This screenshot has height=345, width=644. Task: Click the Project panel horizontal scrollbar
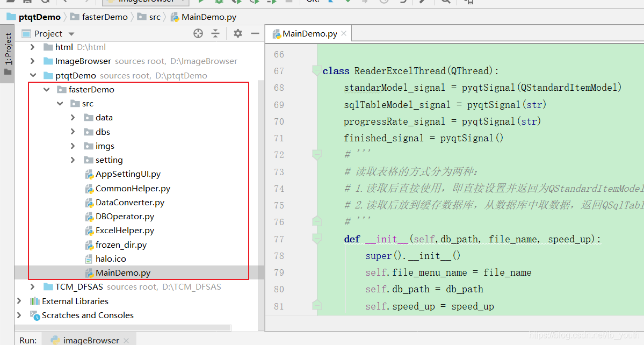tap(124, 328)
